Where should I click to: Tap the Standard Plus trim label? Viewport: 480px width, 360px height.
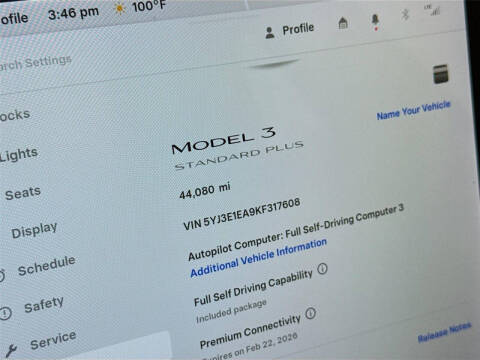239,155
